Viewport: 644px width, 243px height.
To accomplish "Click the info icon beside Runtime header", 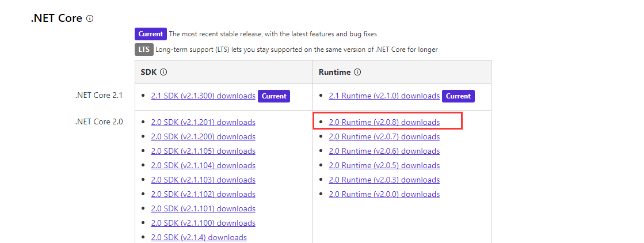I will tap(357, 73).
